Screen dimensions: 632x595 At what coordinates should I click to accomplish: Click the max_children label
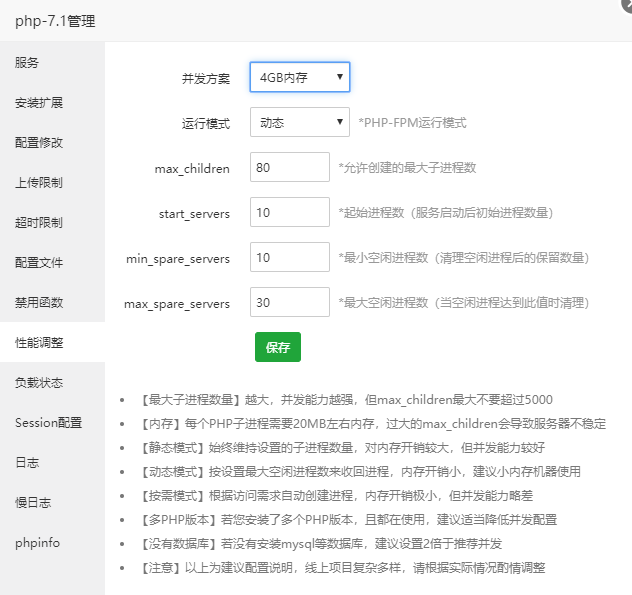[x=192, y=169]
